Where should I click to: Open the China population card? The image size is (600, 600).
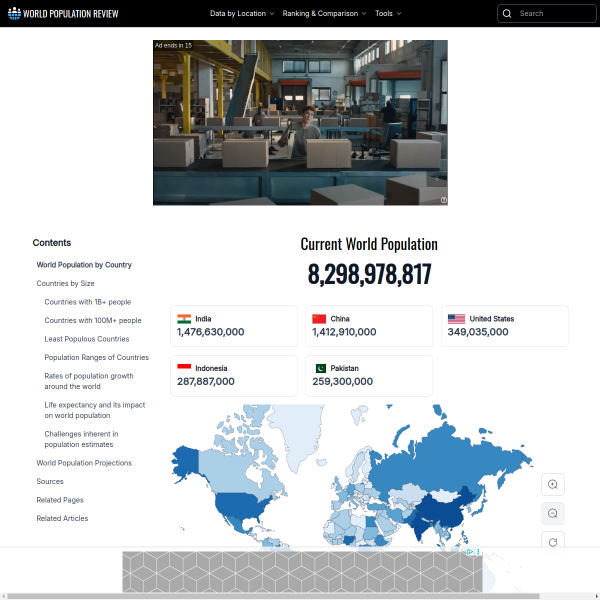point(369,326)
